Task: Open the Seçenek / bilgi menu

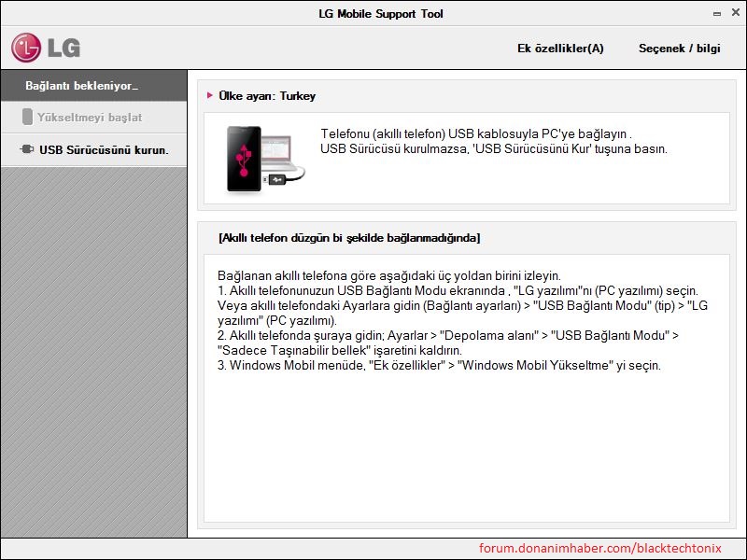Action: tap(680, 49)
